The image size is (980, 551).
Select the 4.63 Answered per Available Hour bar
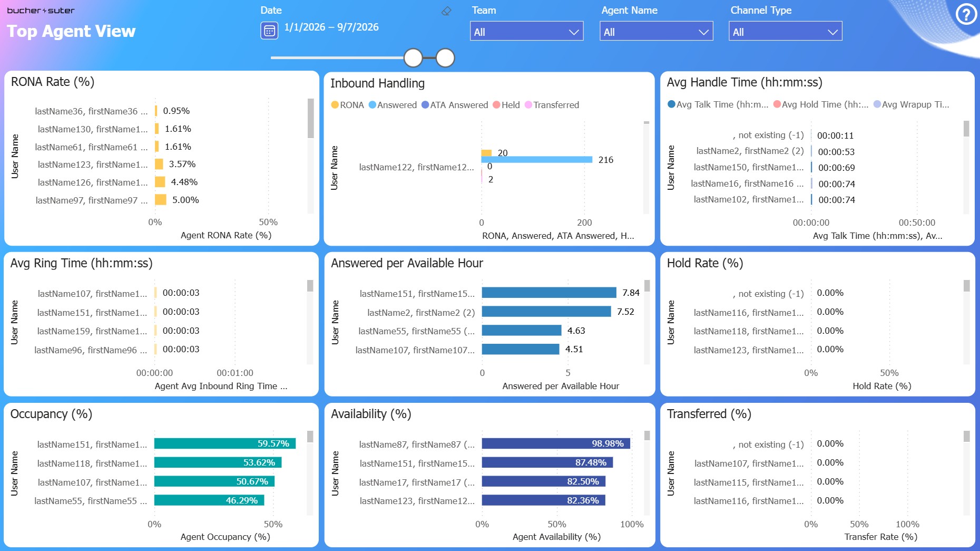click(522, 331)
